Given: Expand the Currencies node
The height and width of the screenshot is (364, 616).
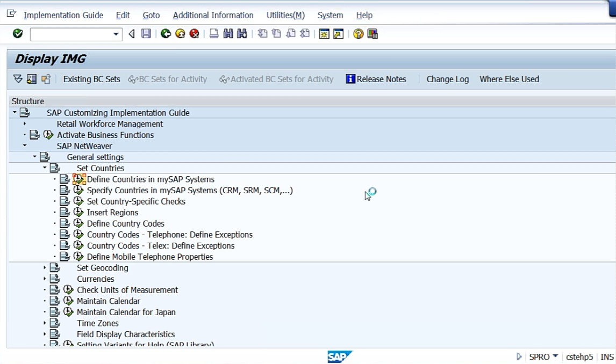Looking at the screenshot, I should (45, 279).
